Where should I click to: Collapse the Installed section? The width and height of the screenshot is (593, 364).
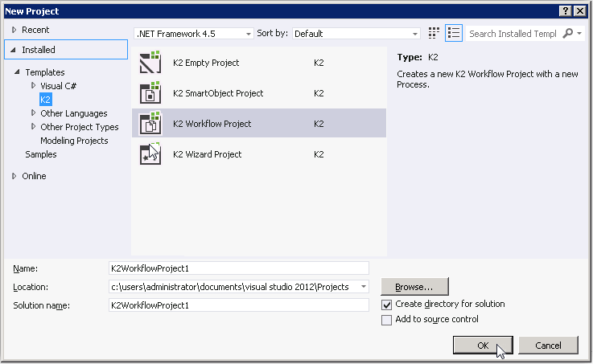(13, 50)
